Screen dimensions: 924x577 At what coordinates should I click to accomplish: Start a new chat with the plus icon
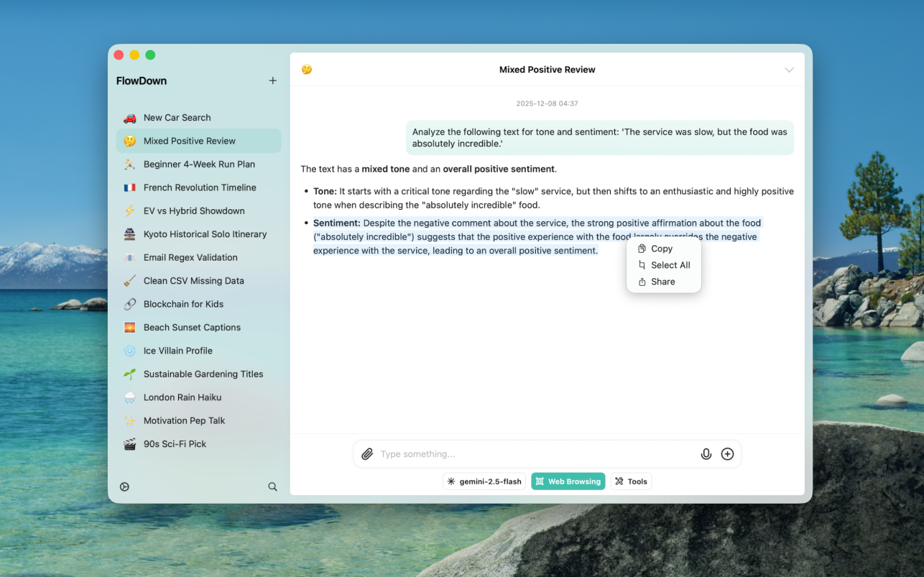coord(272,80)
